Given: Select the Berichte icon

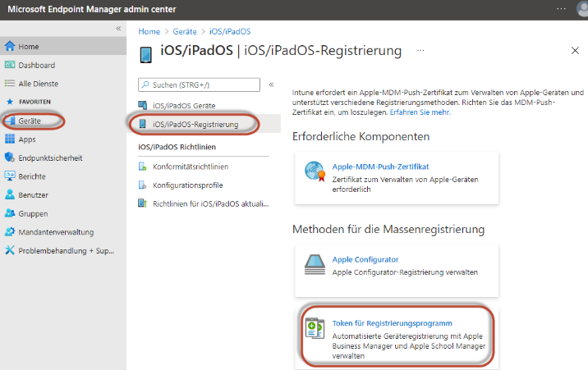Looking at the screenshot, I should [x=10, y=176].
